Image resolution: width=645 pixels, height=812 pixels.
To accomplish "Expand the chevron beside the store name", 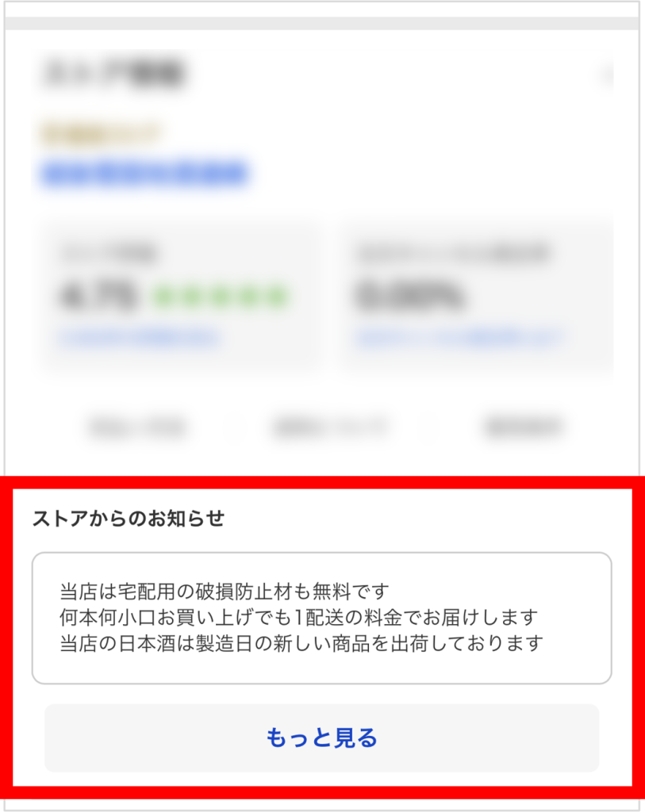I will (x=606, y=75).
